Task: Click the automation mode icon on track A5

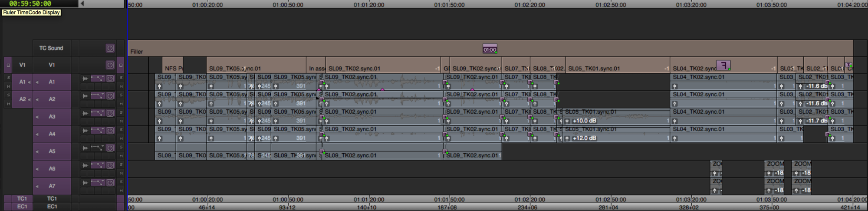Action: (x=97, y=148)
